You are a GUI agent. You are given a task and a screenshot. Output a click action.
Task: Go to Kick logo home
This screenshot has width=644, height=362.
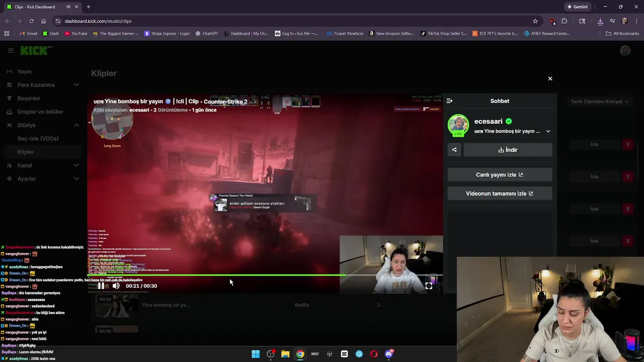[34, 50]
